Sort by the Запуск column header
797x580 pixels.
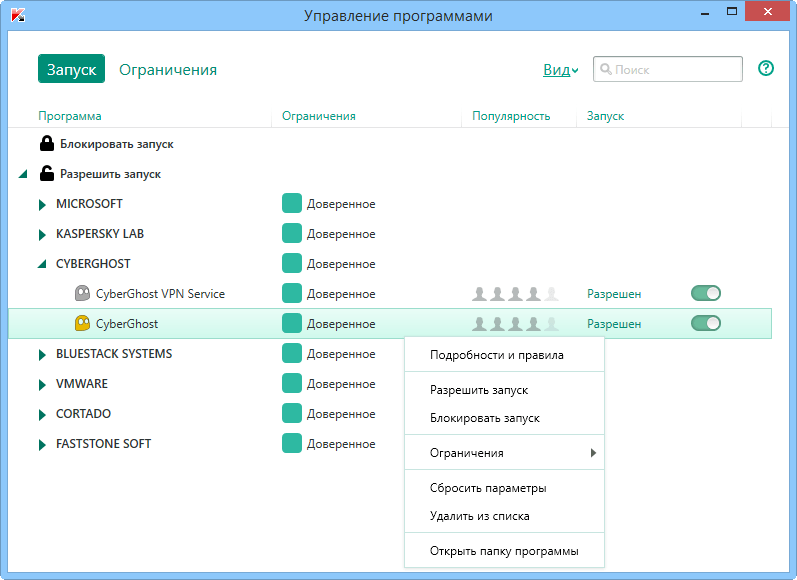(605, 116)
